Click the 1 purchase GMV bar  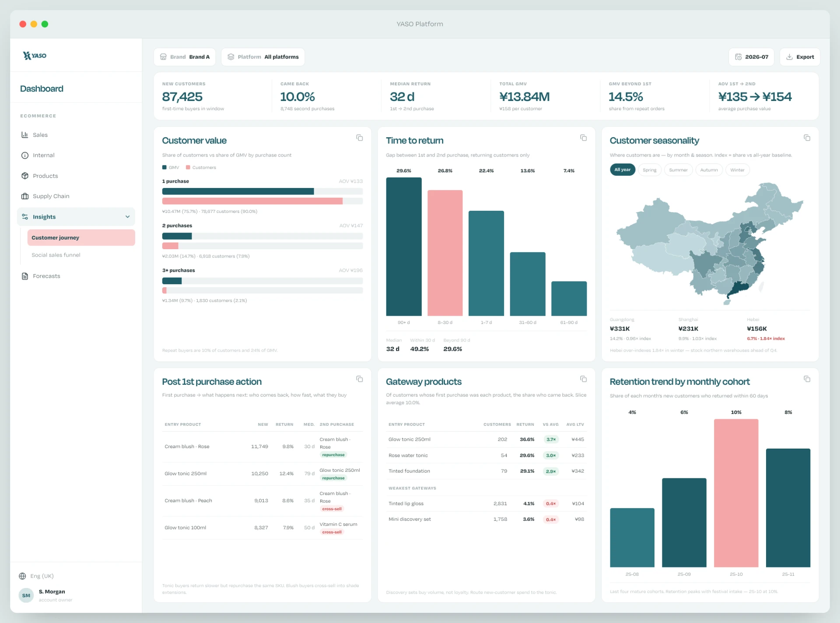(238, 191)
